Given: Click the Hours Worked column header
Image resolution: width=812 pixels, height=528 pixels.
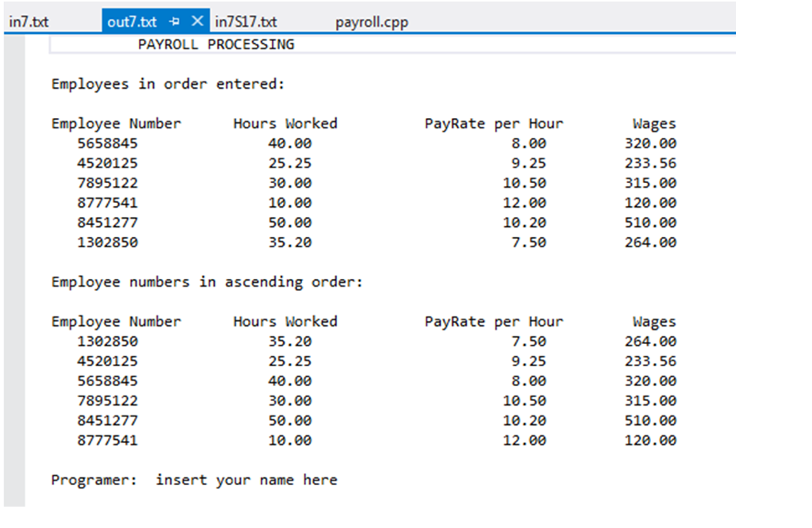Looking at the screenshot, I should [x=285, y=123].
